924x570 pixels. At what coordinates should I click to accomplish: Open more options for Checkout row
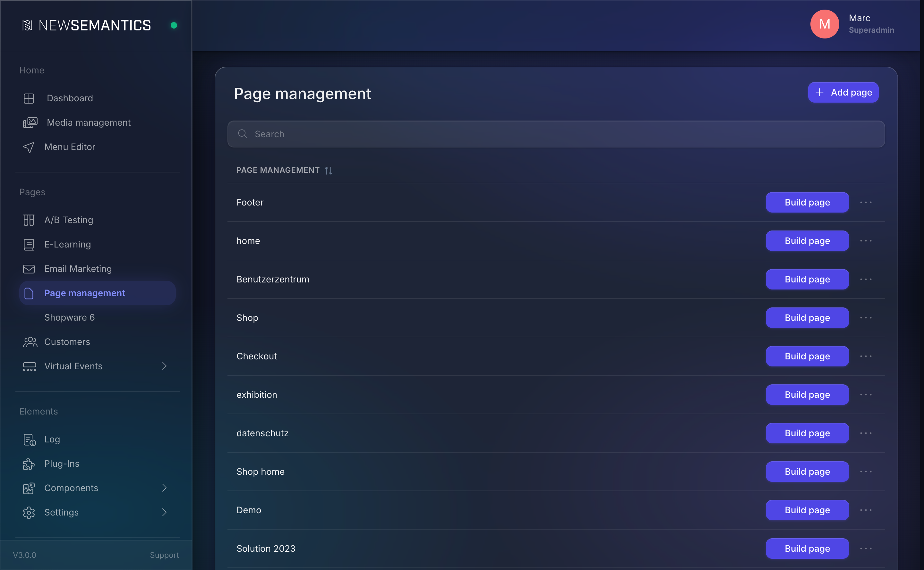coord(866,356)
